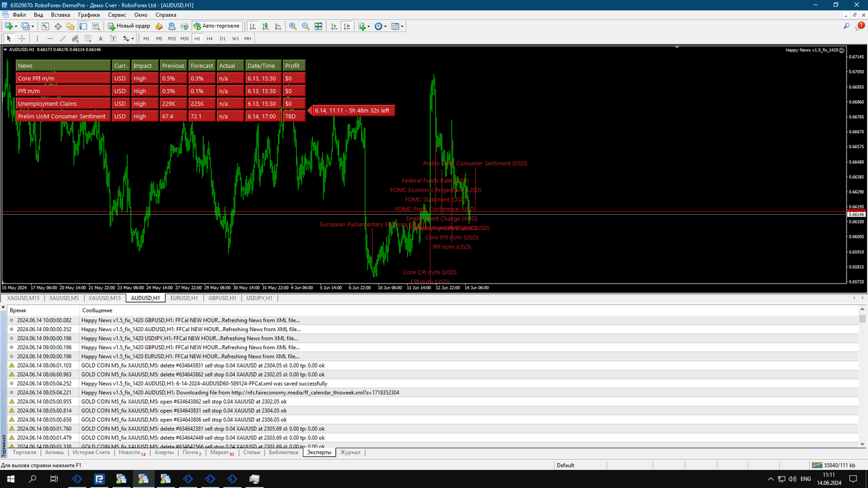Click the Unemployment Claims news row
The width and height of the screenshot is (868, 488).
click(x=161, y=104)
